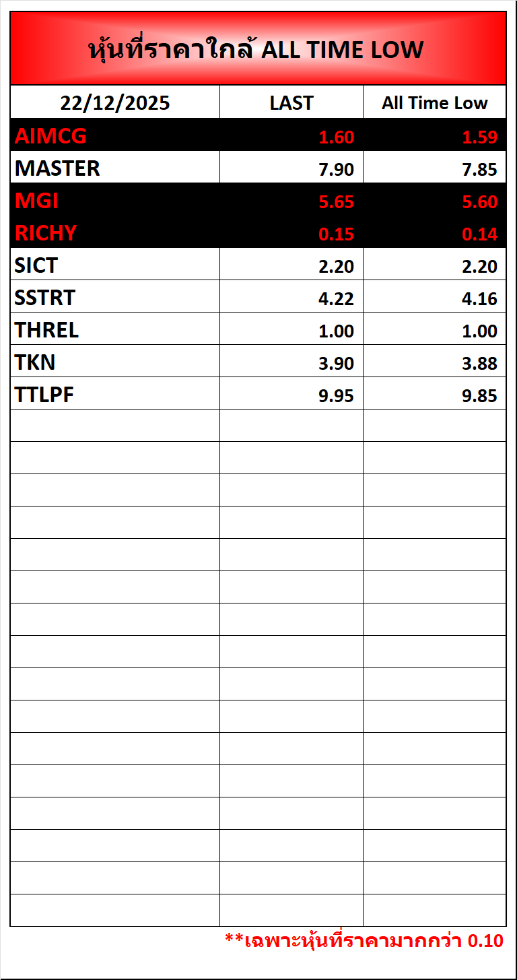Screen dimensions: 517x980
Task: Select the SSTRT stock name cell
Action: 45,298
